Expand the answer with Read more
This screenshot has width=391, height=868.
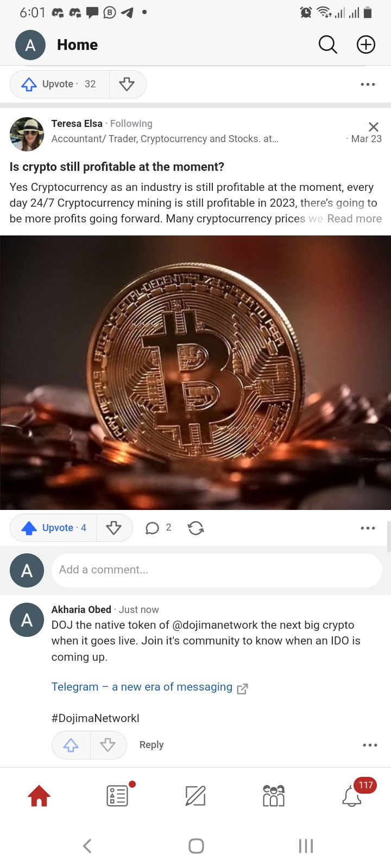354,219
